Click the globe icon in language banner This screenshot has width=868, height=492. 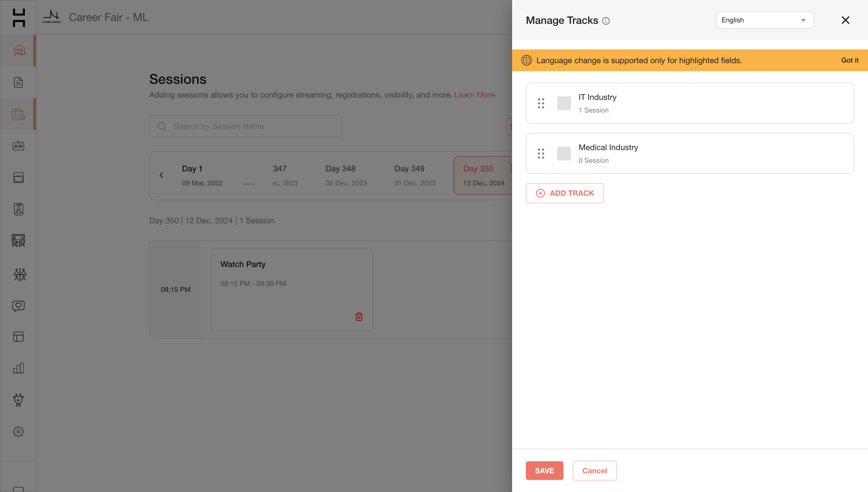[x=526, y=60]
